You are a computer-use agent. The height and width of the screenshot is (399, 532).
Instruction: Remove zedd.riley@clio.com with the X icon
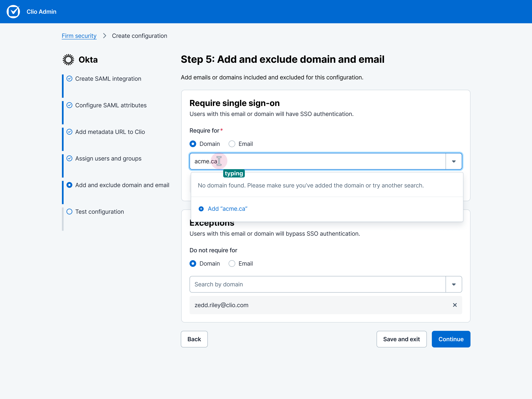pos(454,305)
